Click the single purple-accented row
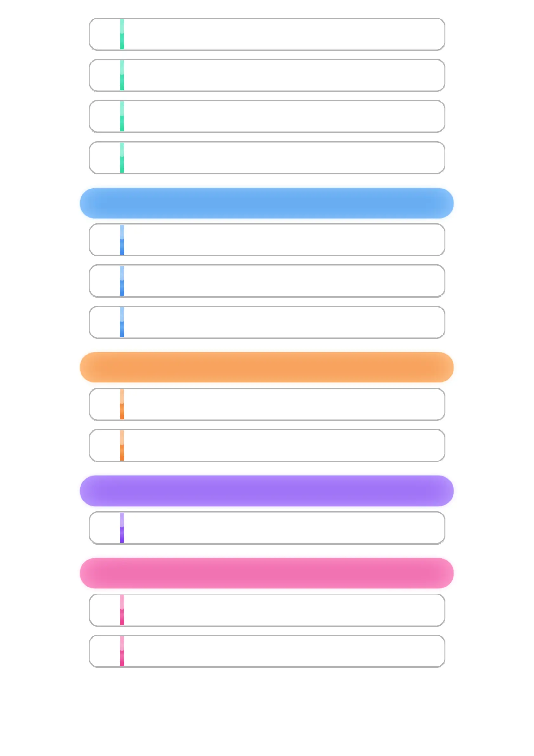534x756 pixels. [267, 528]
